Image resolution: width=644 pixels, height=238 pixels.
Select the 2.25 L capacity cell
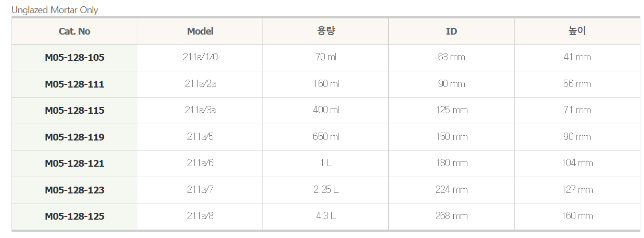click(326, 190)
